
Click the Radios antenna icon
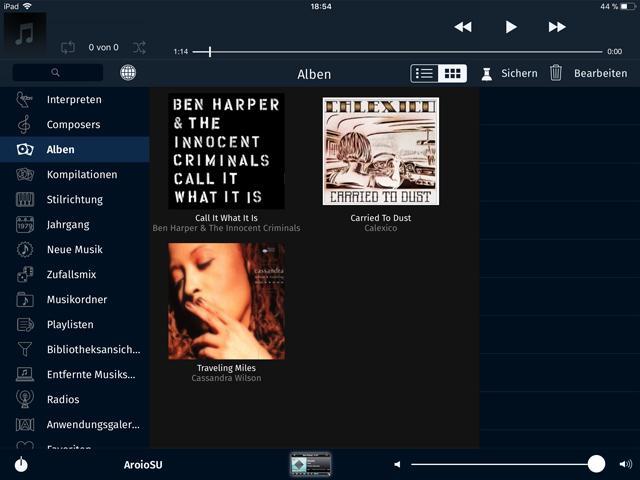[x=25, y=399]
